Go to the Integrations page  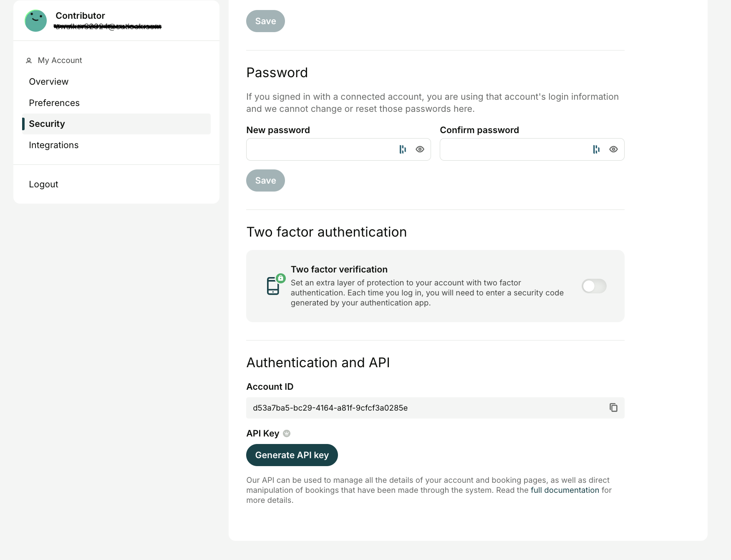(x=54, y=145)
